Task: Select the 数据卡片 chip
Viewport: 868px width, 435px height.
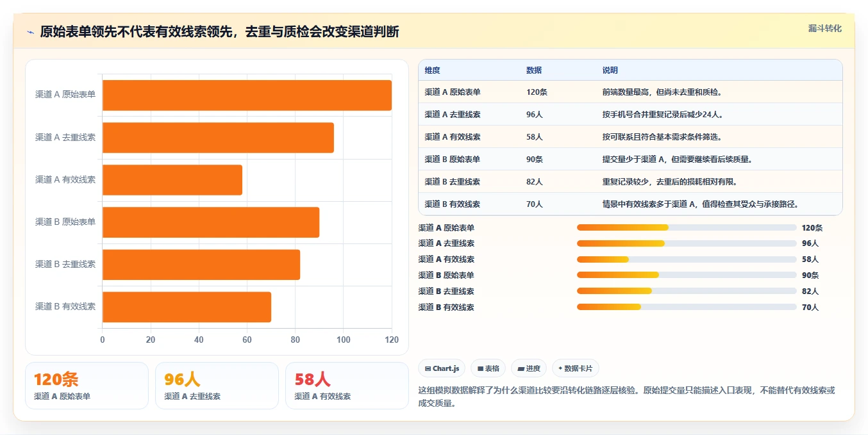Action: click(x=576, y=368)
